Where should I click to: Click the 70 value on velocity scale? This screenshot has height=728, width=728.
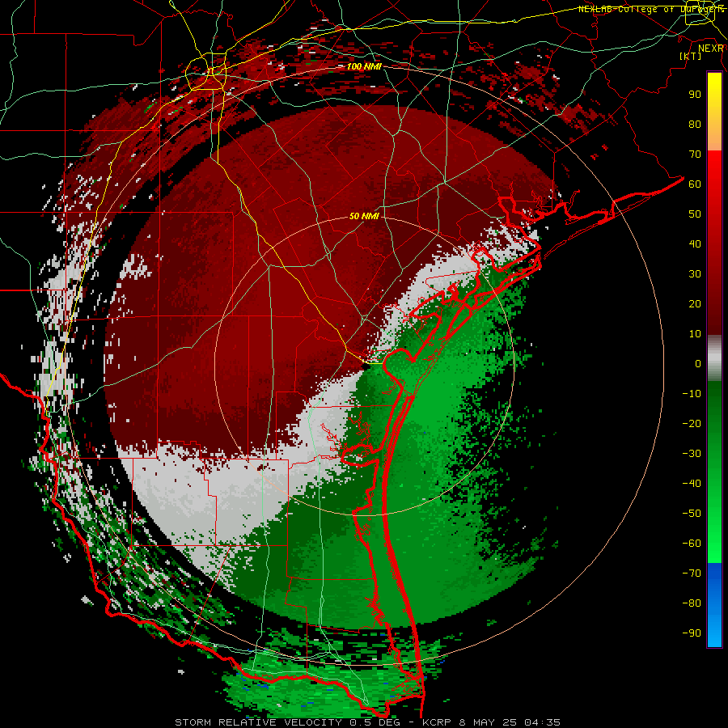click(x=695, y=154)
